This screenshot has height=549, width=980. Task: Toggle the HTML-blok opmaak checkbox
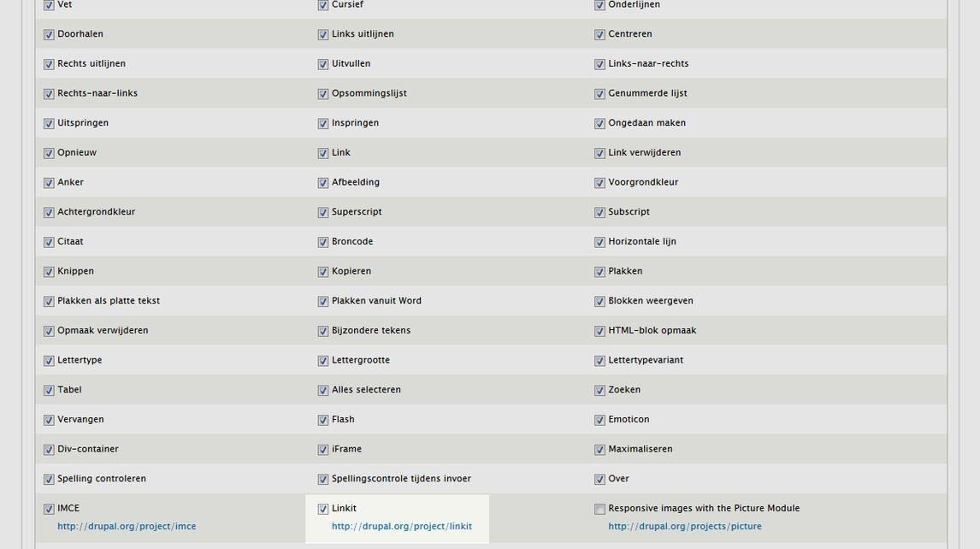pos(600,331)
